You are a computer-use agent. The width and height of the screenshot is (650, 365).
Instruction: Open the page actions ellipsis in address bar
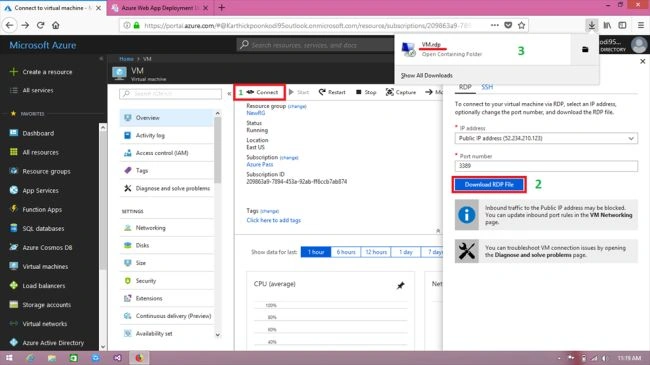[495, 25]
